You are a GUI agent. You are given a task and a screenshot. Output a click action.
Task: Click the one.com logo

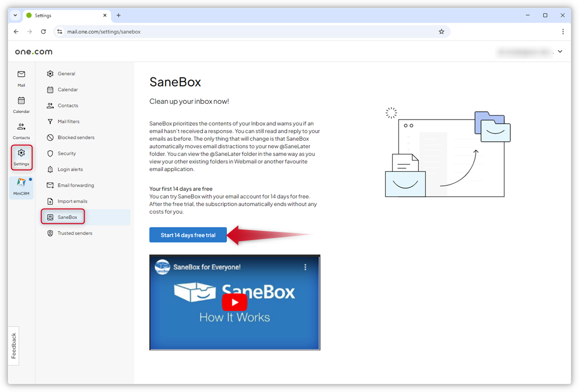[x=33, y=52]
